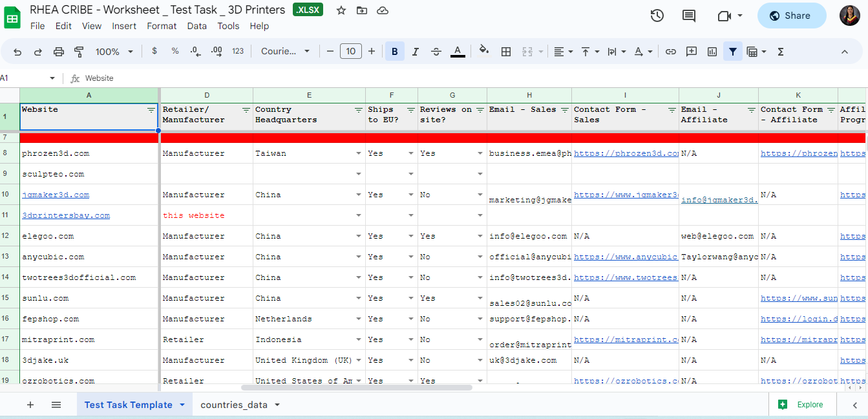The height and width of the screenshot is (419, 868).
Task: Open Test Task Template tab menu
Action: pos(182,405)
